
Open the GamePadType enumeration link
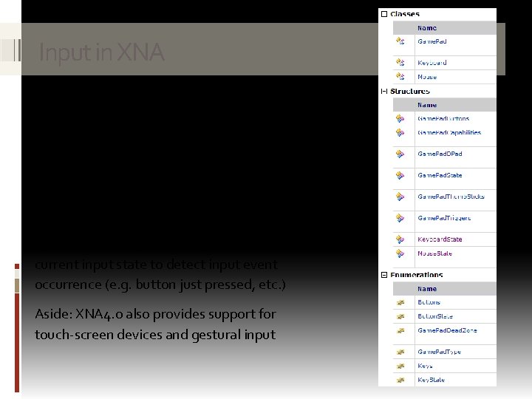pyautogui.click(x=439, y=352)
